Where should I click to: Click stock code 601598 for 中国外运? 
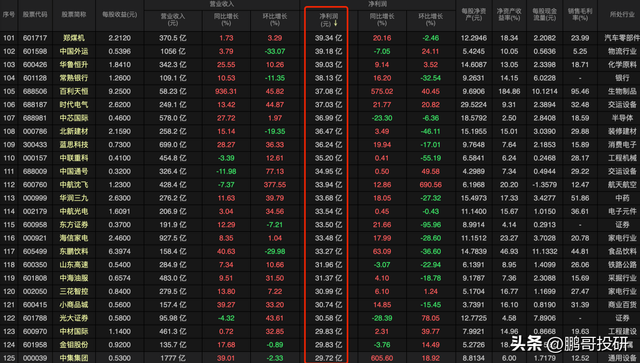click(35, 51)
